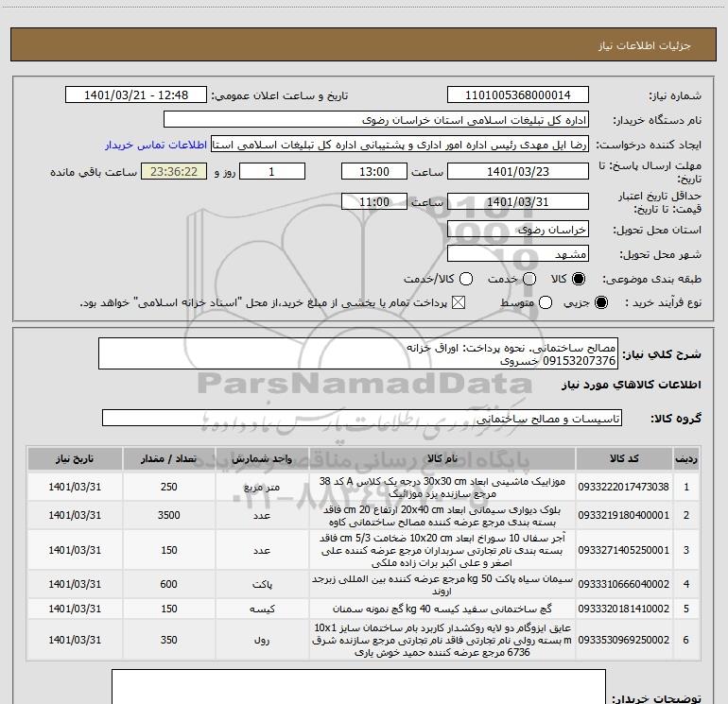Click the پاکت unit cell

pos(262,584)
